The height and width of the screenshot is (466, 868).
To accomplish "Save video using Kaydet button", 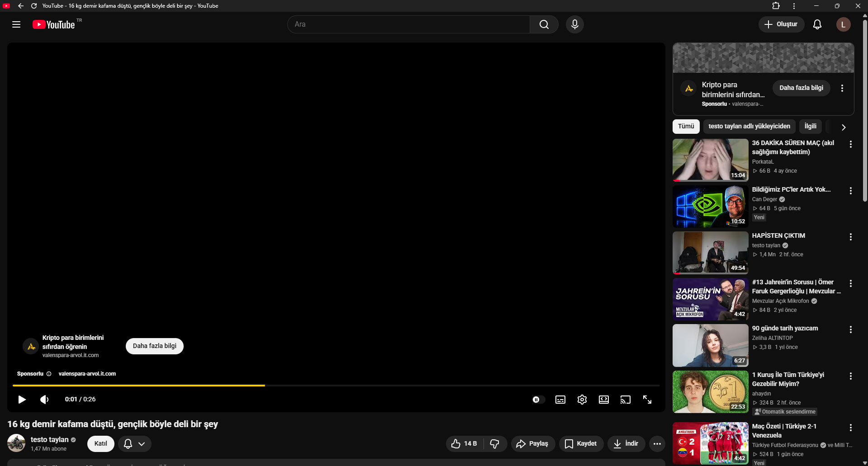I will click(x=581, y=444).
